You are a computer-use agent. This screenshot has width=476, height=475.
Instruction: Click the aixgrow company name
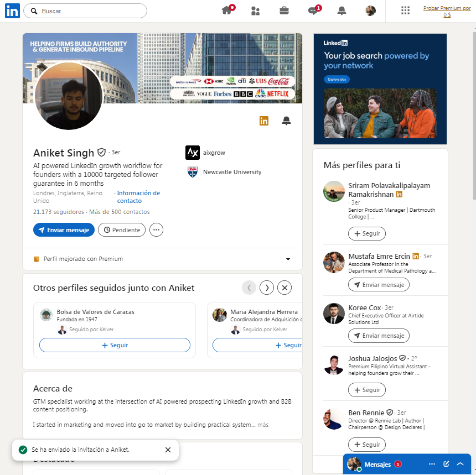[214, 153]
